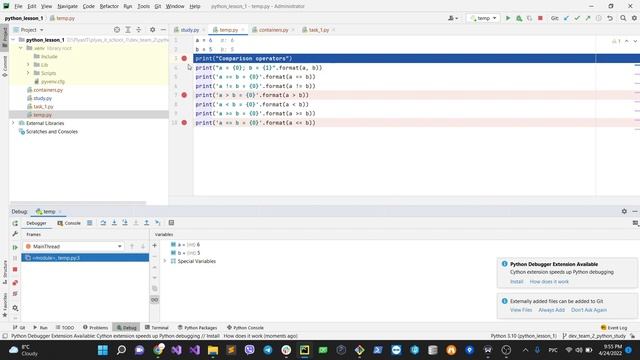Open debugger settings gear in the left sidebar
This screenshot has width=640, height=360.
click(15, 308)
